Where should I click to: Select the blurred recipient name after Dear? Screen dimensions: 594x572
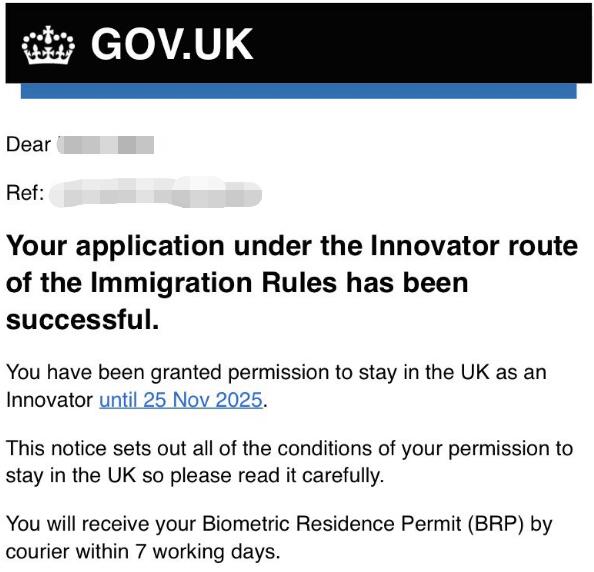coord(106,145)
